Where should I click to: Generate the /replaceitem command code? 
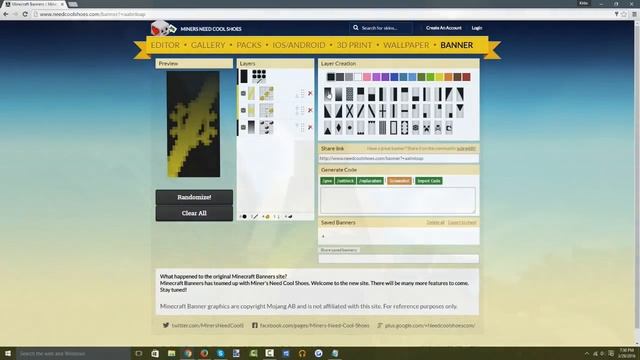[370, 181]
